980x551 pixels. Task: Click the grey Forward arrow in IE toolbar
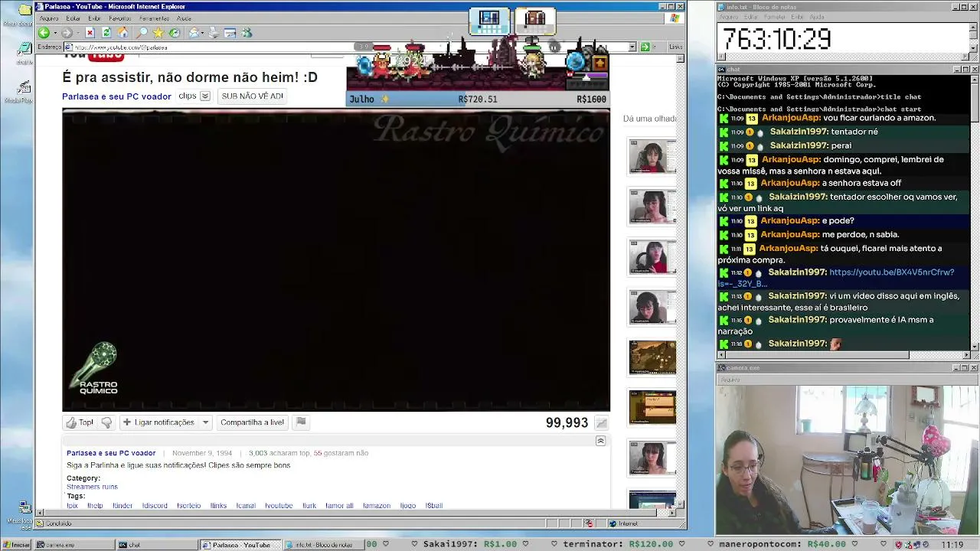[x=67, y=33]
